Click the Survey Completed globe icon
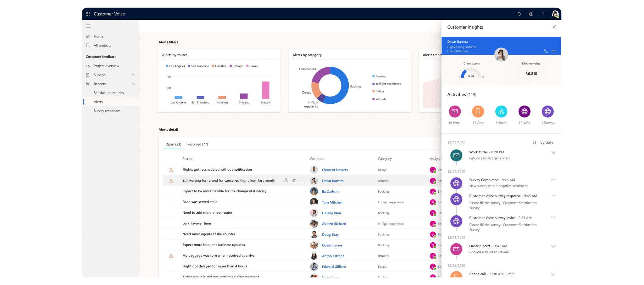The height and width of the screenshot is (285, 644). click(x=456, y=183)
